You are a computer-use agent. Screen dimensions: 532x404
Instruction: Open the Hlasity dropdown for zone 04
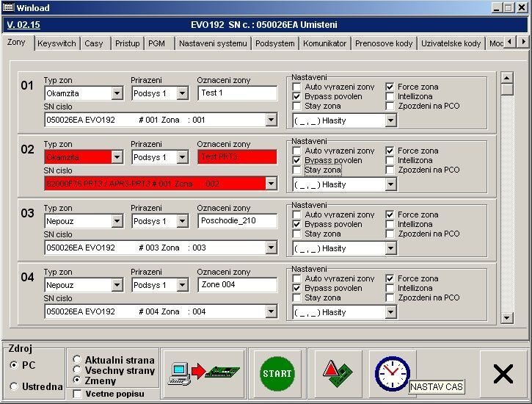pyautogui.click(x=390, y=312)
